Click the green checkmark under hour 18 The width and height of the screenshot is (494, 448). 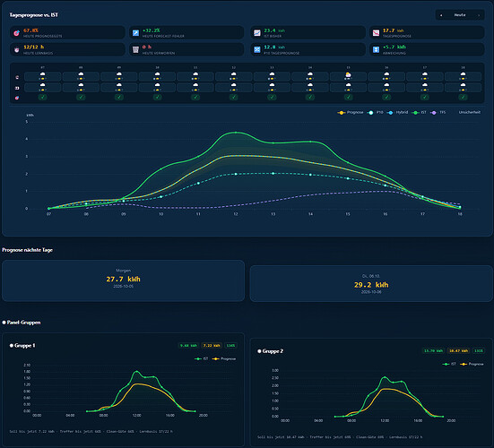tap(463, 98)
